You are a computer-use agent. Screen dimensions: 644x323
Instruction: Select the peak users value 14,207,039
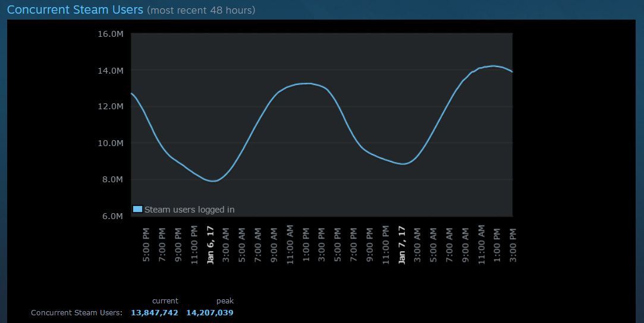[x=210, y=312]
